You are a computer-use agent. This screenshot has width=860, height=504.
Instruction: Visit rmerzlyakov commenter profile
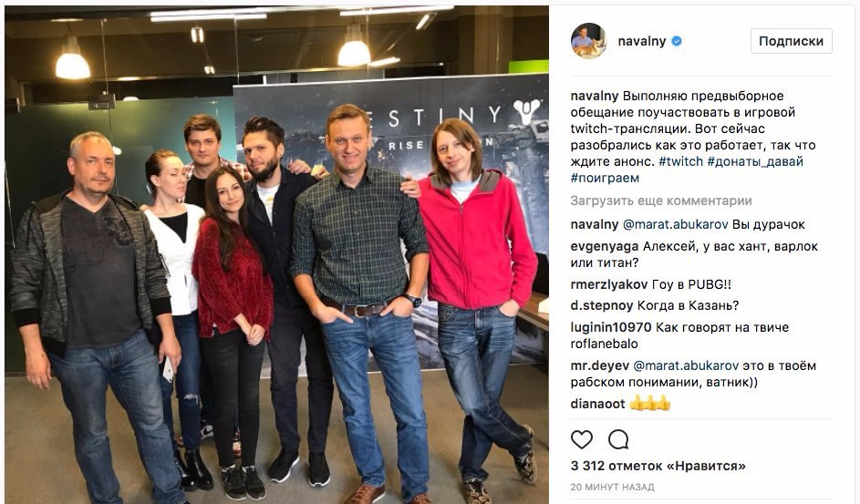click(609, 285)
